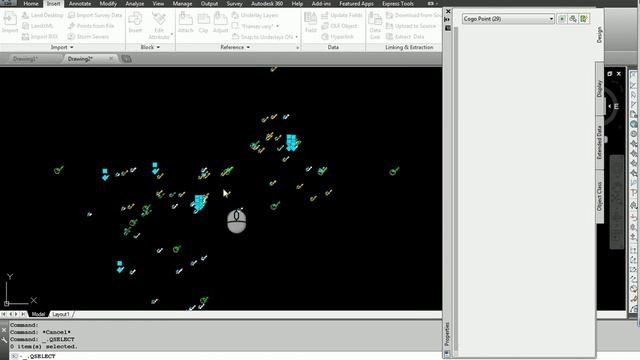The image size is (640, 360).
Task: Switch to the Output ribbon tab
Action: (x=209, y=4)
